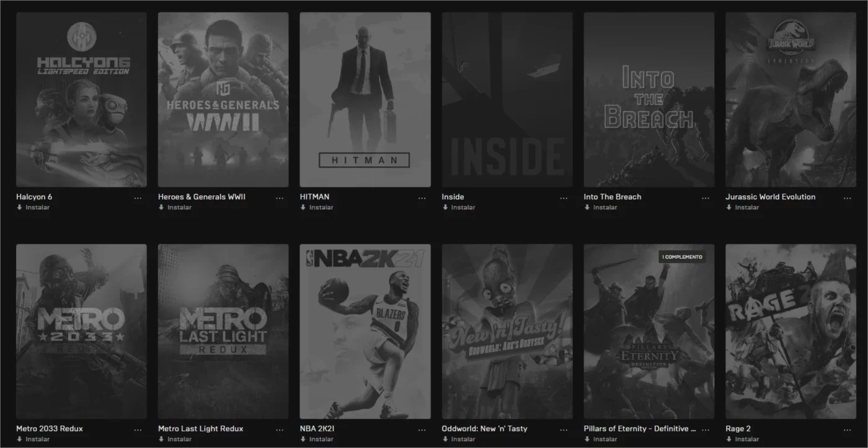
Task: Open the options menu for Jurassic World Evolution
Action: click(x=848, y=198)
